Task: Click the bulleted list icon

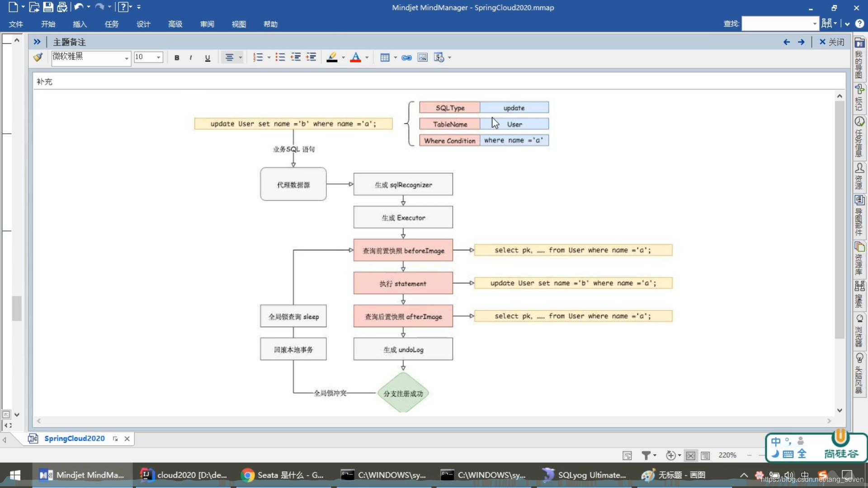Action: (280, 57)
